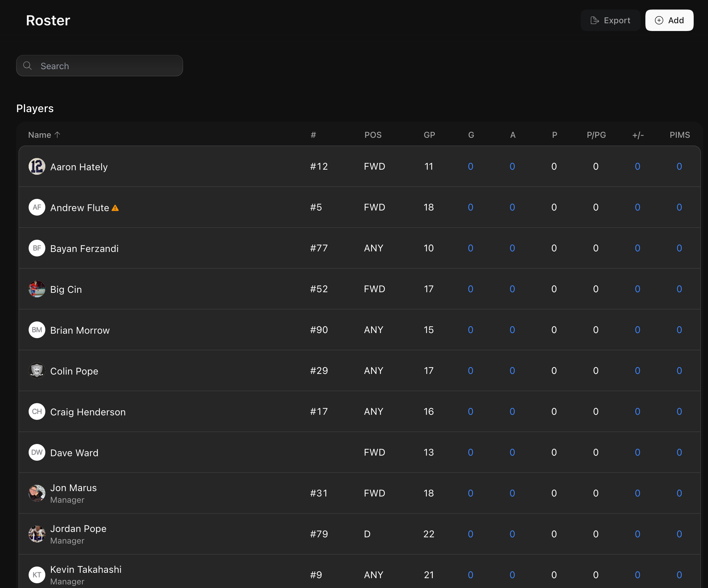Click the Name sort arrow
The height and width of the screenshot is (588, 708).
pyautogui.click(x=58, y=135)
